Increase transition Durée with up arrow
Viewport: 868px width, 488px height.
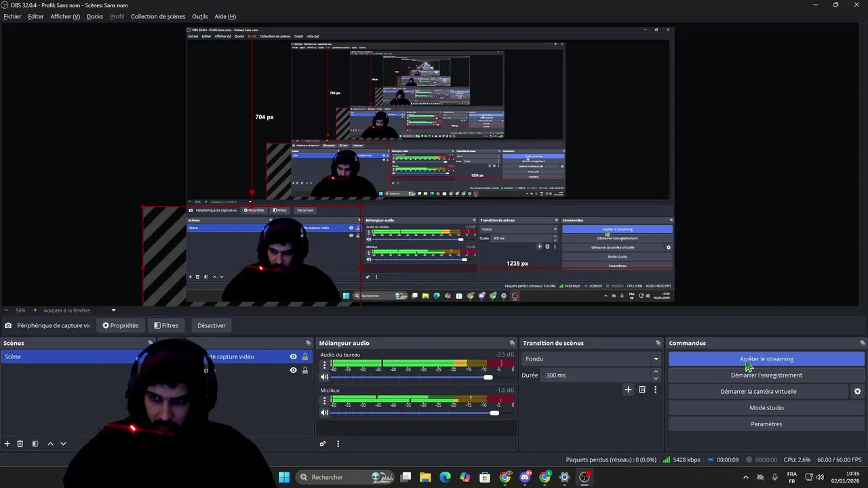pos(655,371)
